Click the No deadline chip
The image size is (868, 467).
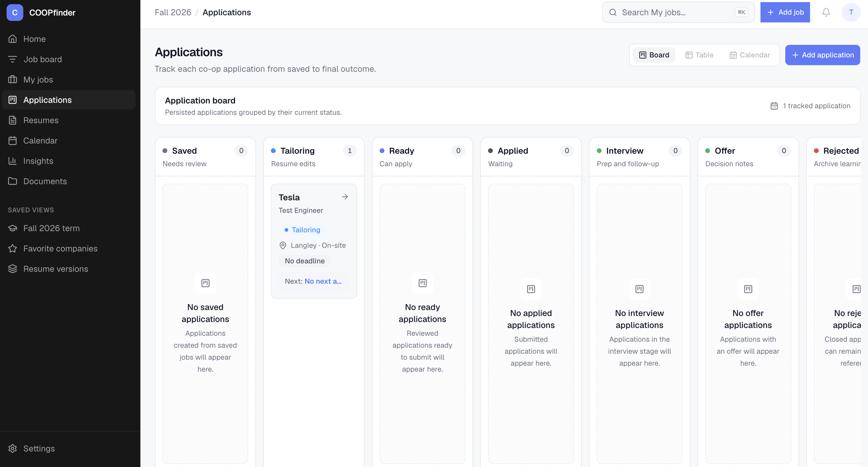305,261
